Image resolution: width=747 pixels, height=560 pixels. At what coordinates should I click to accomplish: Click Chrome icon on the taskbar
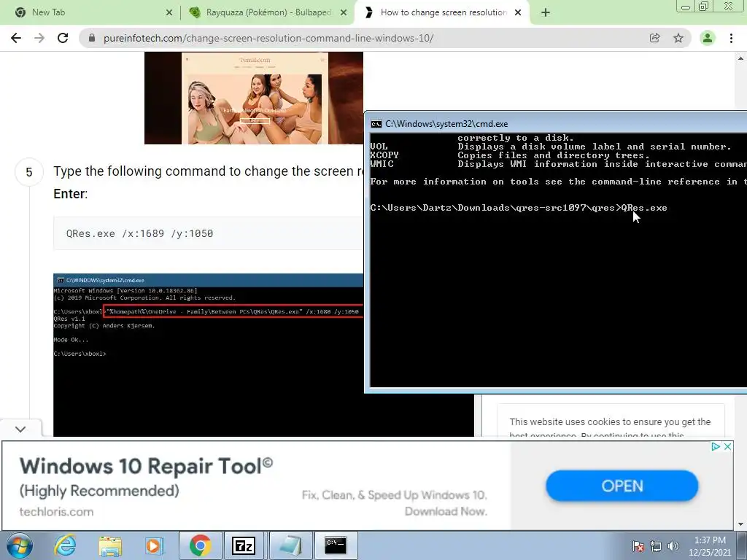coord(201,545)
